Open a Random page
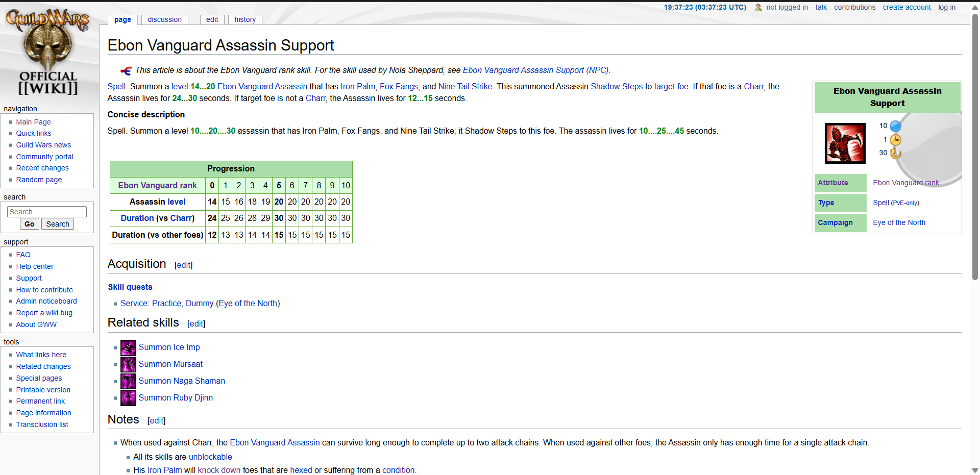The width and height of the screenshot is (980, 475). point(39,180)
